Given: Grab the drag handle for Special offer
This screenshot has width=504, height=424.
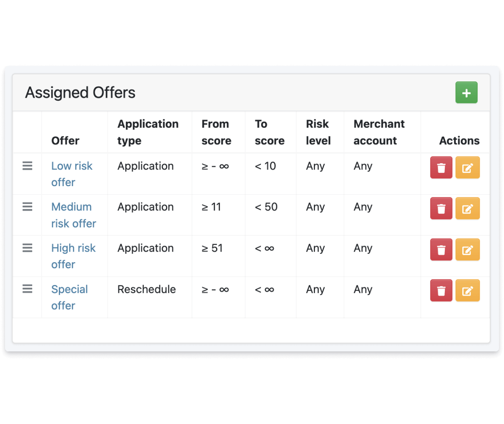Looking at the screenshot, I should pyautogui.click(x=27, y=289).
